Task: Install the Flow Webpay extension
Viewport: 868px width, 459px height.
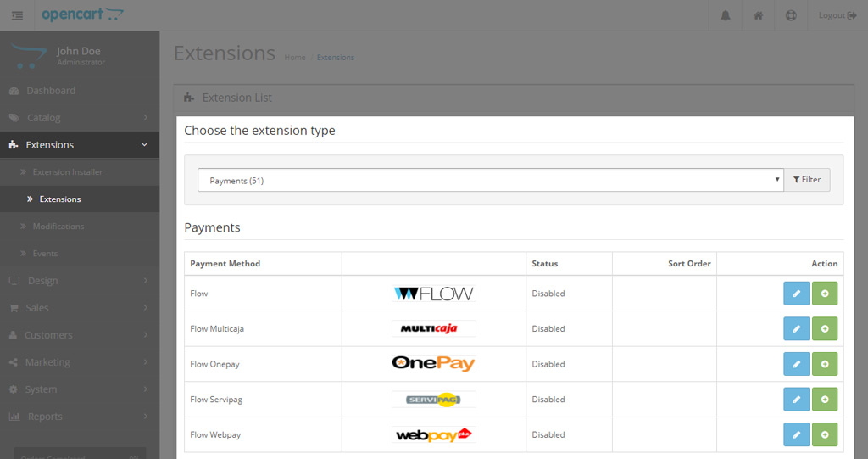Action: [x=825, y=434]
